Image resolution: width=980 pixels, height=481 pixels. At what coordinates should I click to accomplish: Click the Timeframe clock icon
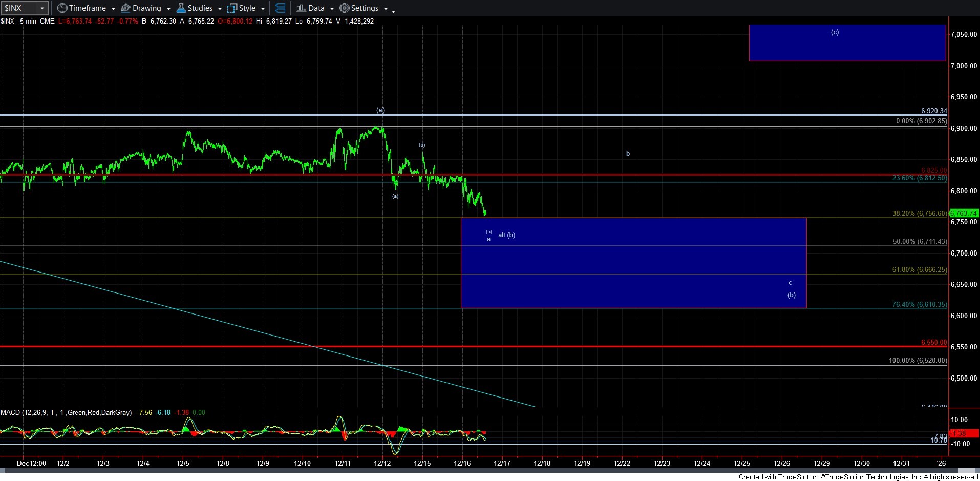pyautogui.click(x=62, y=8)
